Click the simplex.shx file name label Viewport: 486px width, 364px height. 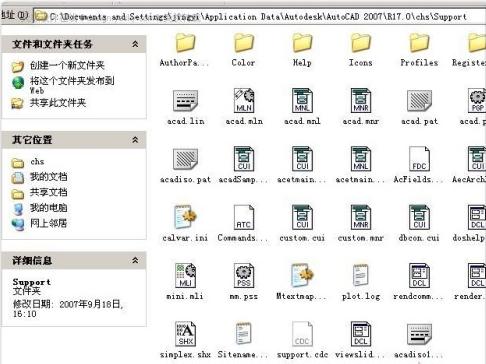point(185,355)
